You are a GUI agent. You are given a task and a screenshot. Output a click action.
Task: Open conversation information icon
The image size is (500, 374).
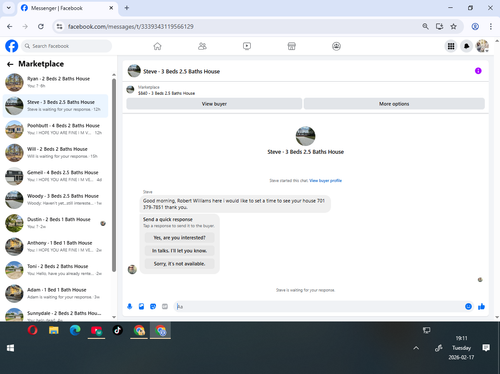coord(478,71)
